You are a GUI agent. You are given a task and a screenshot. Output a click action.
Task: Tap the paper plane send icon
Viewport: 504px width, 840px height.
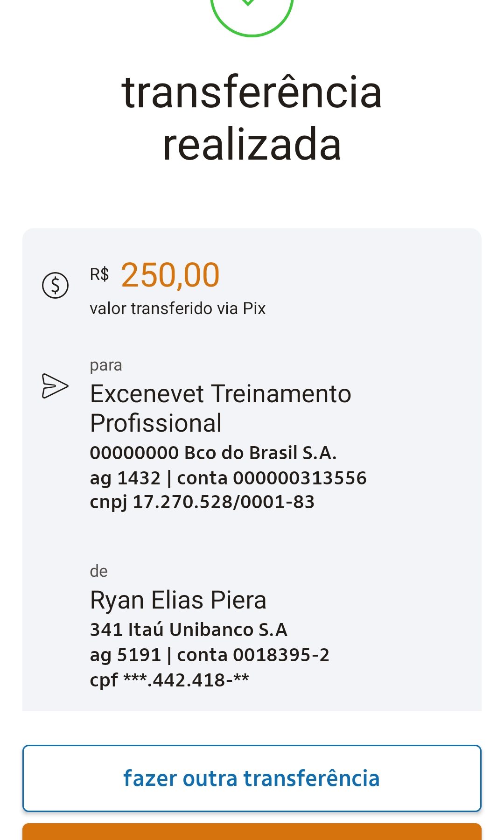(x=55, y=386)
